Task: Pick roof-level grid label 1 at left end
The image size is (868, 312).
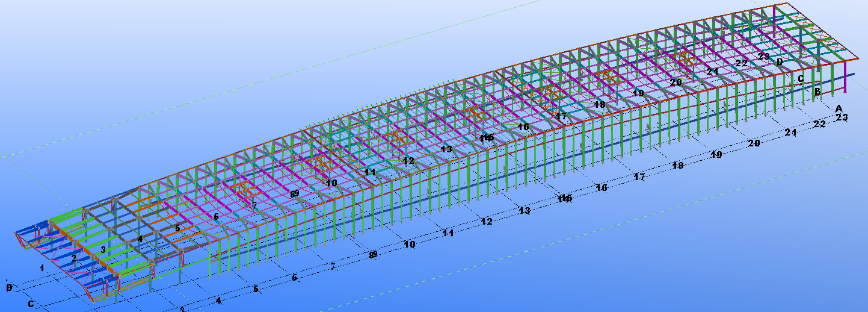Action: [x=42, y=267]
